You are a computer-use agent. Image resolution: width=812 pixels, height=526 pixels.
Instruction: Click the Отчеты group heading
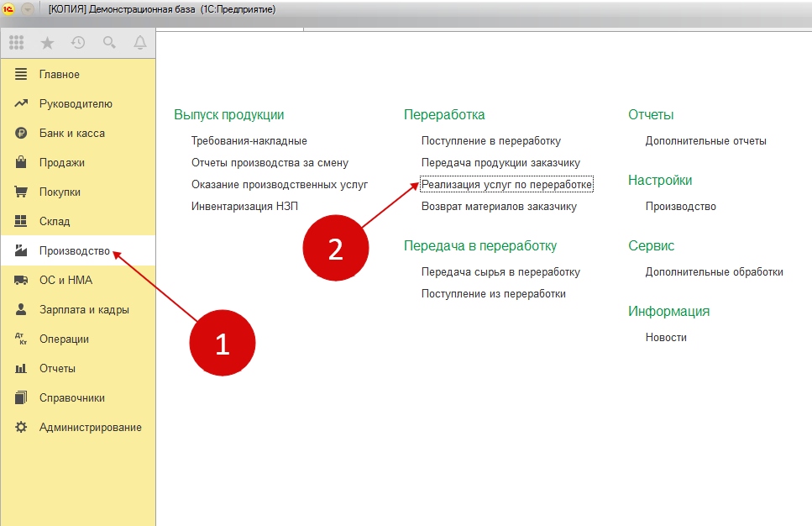coord(651,114)
